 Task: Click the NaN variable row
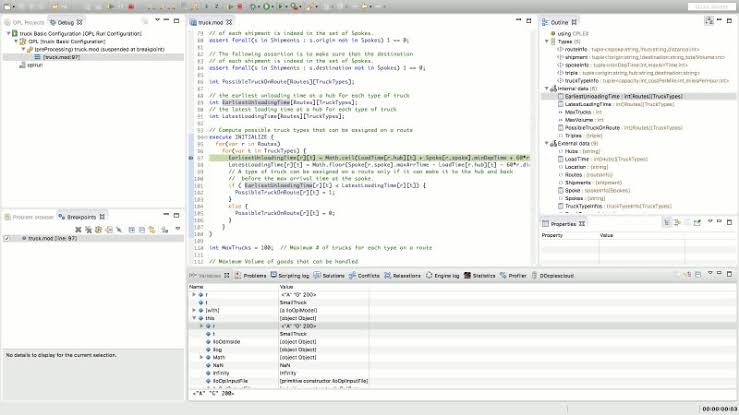pos(462,365)
